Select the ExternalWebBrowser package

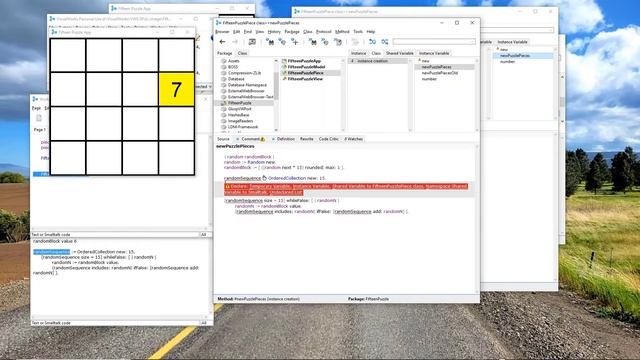(x=246, y=91)
